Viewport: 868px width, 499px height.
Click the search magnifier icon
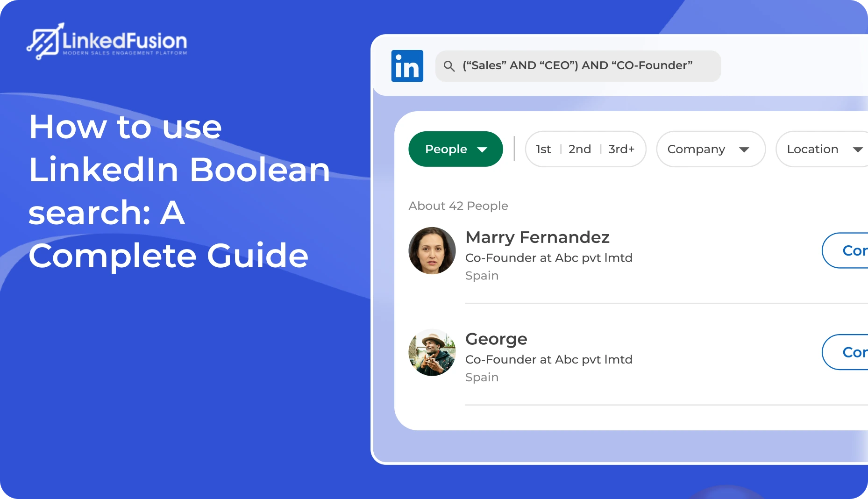[449, 66]
